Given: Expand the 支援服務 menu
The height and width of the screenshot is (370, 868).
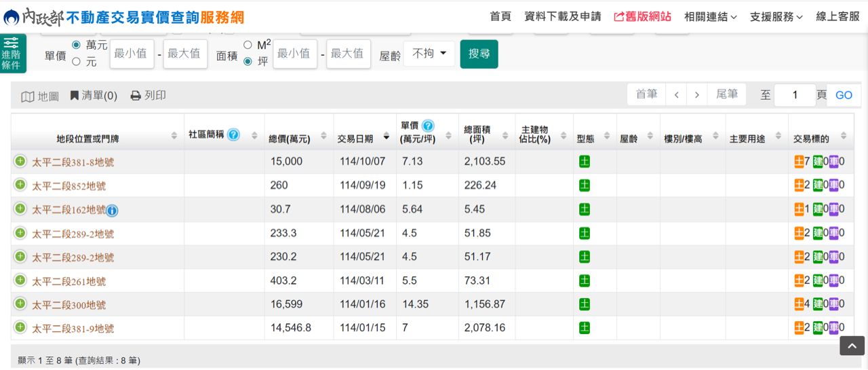Looking at the screenshot, I should 776,17.
